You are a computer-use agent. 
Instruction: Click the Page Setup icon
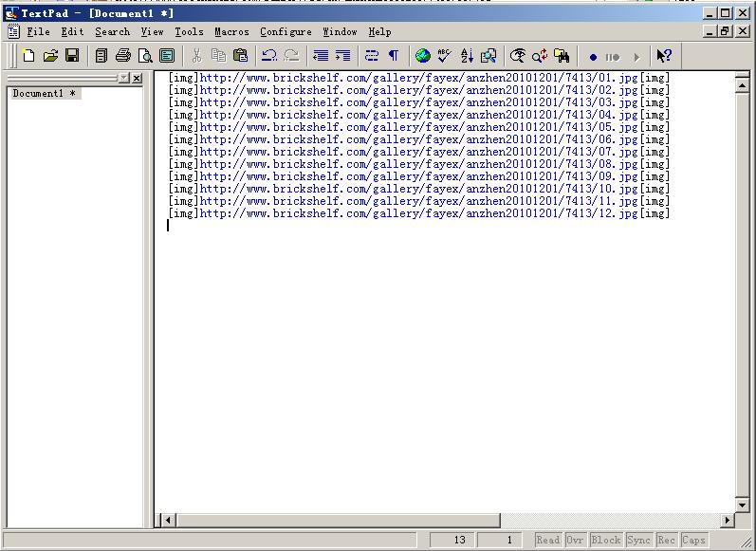click(x=167, y=56)
